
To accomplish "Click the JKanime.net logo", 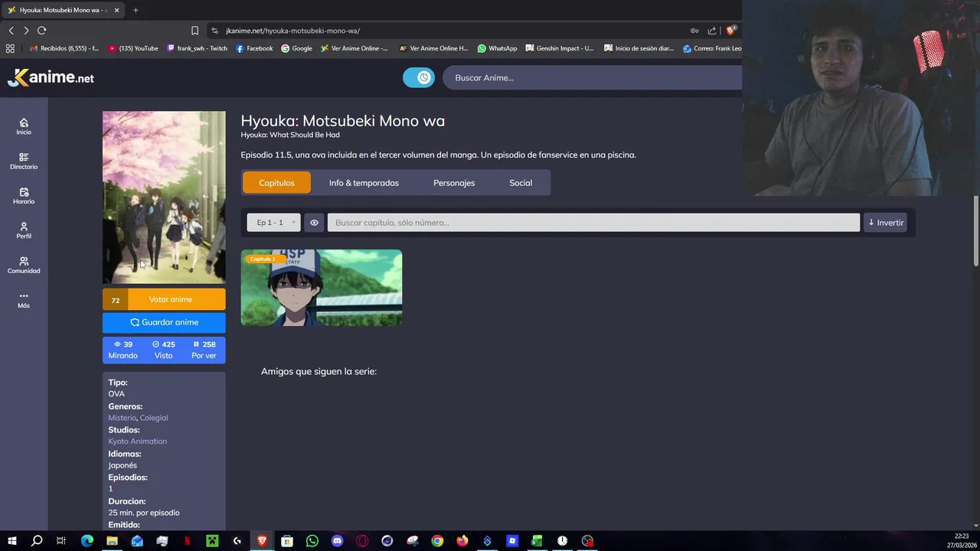I will (x=51, y=77).
